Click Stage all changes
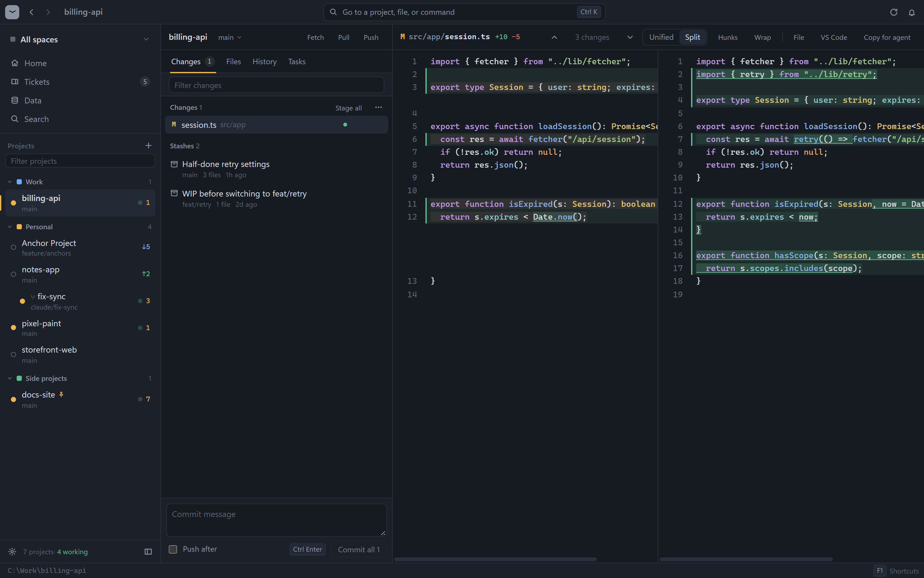Viewport: 924px width, 578px height. [348, 108]
